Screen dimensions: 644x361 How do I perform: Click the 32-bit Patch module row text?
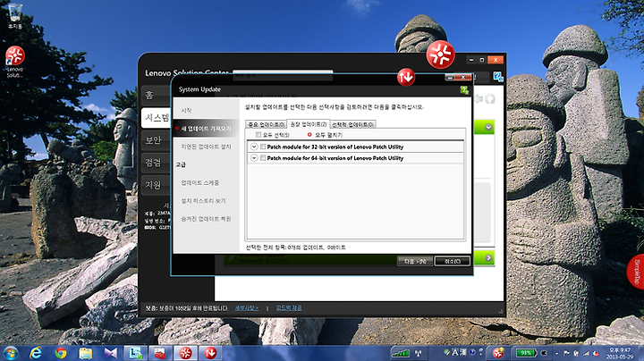[335, 147]
